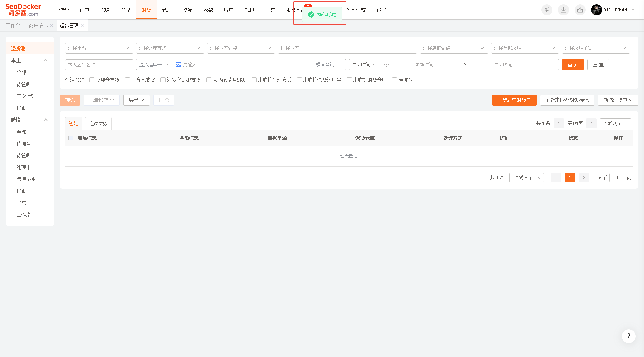Toggle the select-all checkbox in table header
Viewport: 644px width, 357px height.
point(71,138)
